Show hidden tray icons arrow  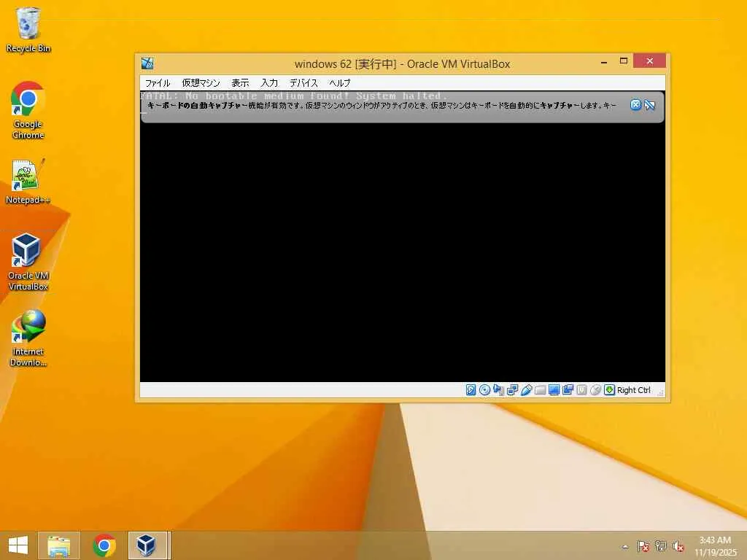(x=625, y=546)
